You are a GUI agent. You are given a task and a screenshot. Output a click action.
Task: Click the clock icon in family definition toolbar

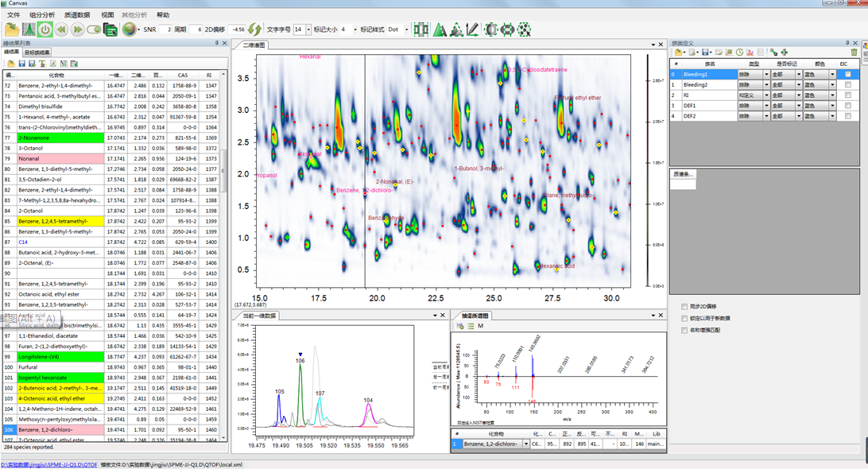pyautogui.click(x=739, y=52)
